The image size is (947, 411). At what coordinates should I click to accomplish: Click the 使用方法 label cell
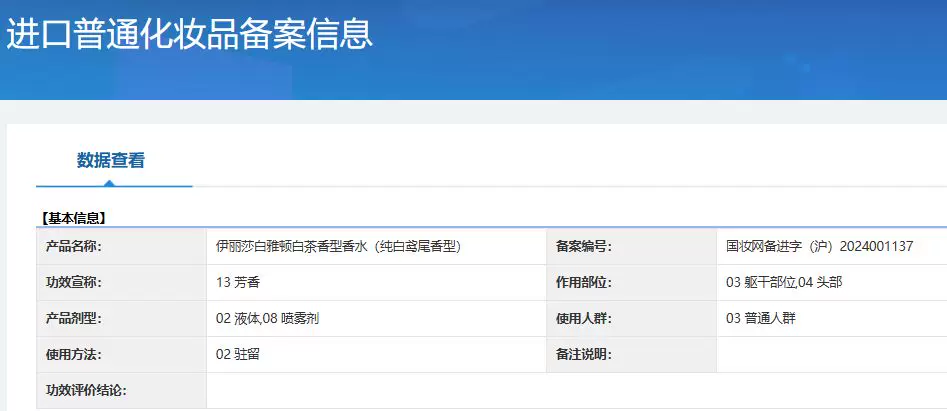tap(74, 354)
